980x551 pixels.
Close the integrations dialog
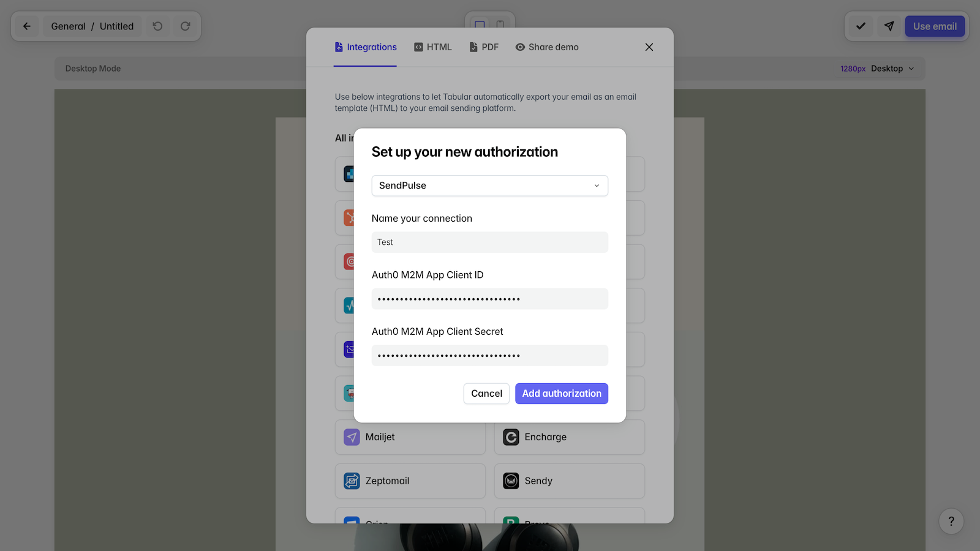[649, 47]
